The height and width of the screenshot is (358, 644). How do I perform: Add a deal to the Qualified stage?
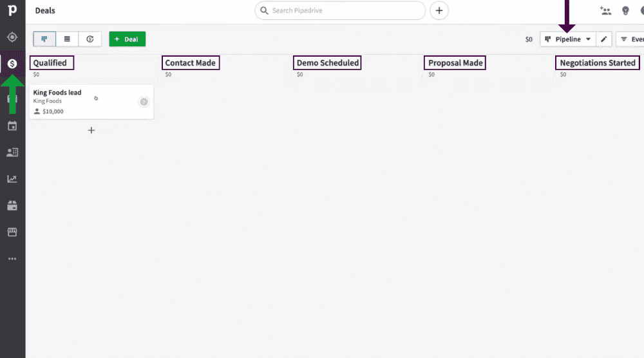pyautogui.click(x=91, y=130)
